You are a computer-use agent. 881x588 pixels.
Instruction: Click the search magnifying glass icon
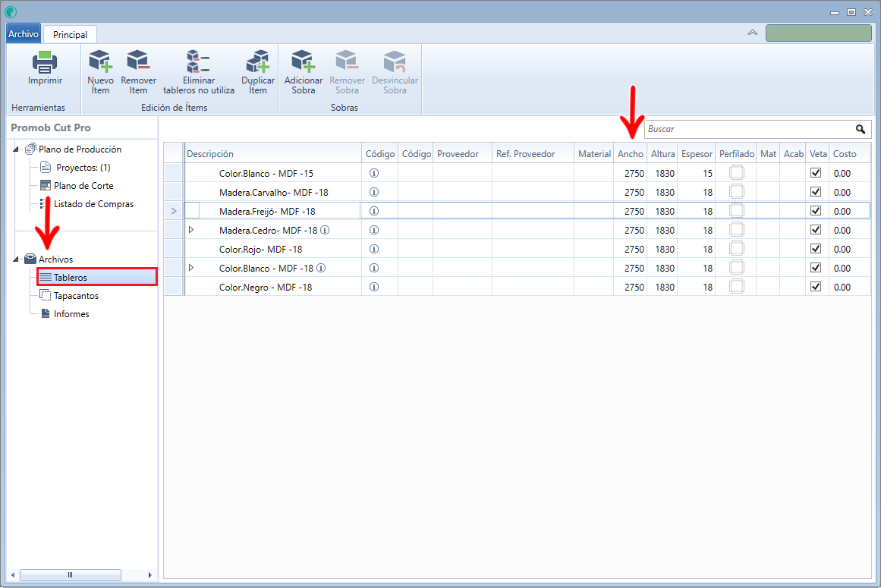[x=861, y=129]
